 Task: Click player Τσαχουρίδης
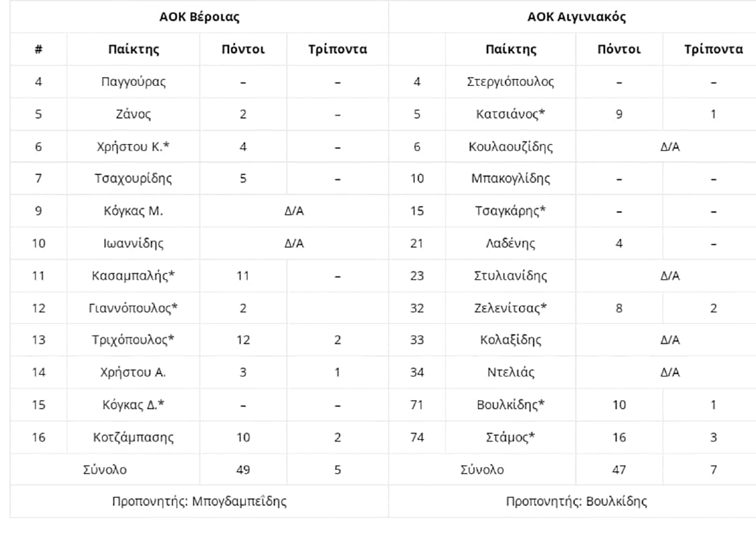pos(133,179)
